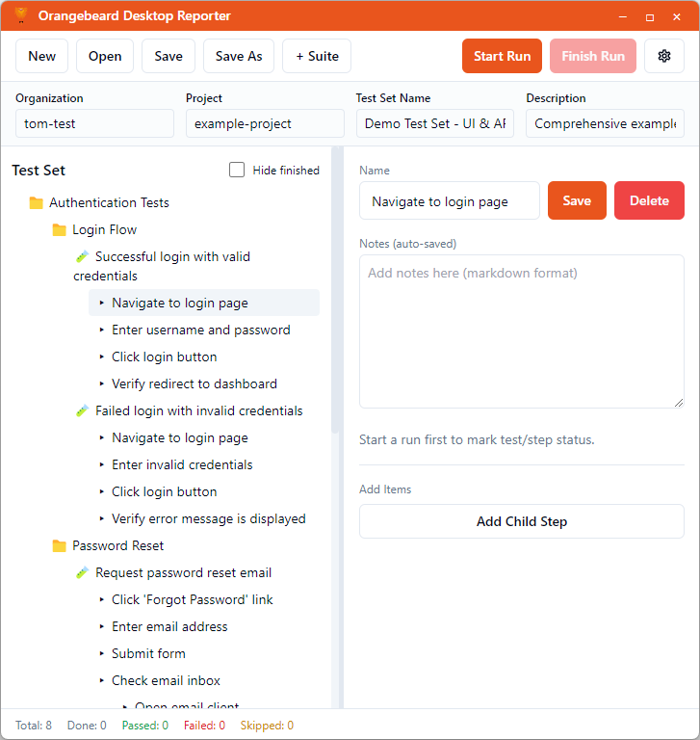Screen dimensions: 700x740
Task: Click the Authentication Tests folder icon
Action: tap(37, 203)
